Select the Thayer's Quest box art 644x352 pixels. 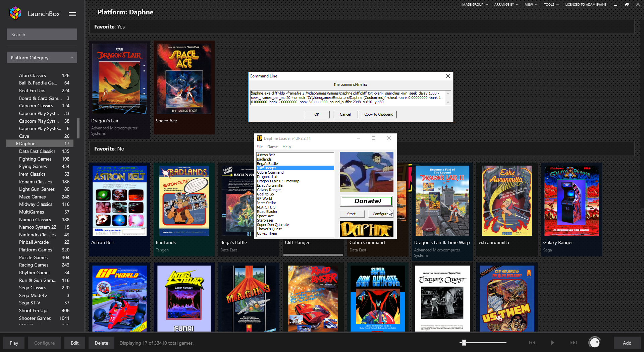442,298
